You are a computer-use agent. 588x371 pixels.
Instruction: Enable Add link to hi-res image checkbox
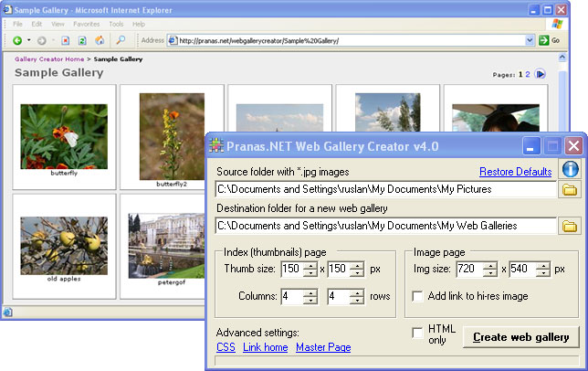click(417, 296)
